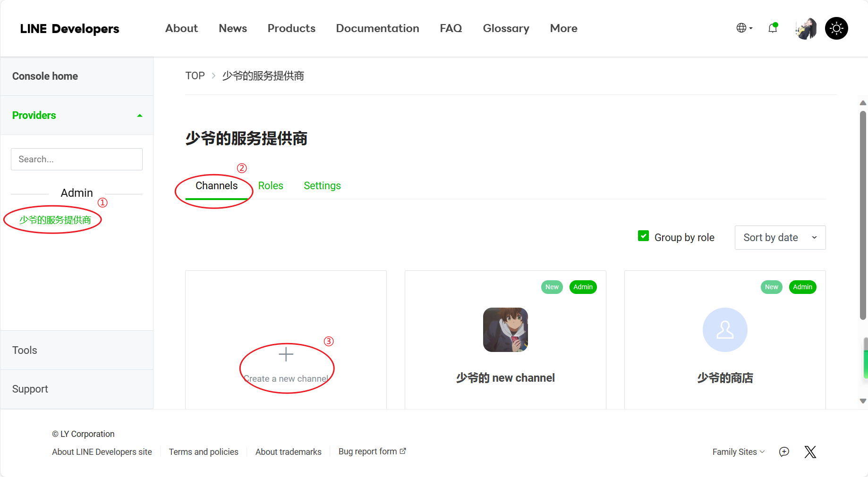Open the Tools sidebar section
Viewport: 868px width, 477px height.
point(77,350)
